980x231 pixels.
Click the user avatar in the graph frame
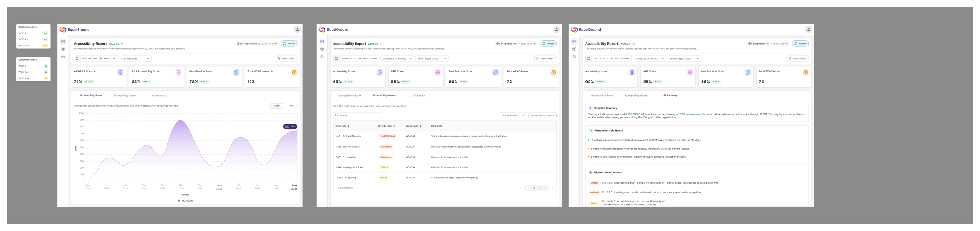pos(297,30)
